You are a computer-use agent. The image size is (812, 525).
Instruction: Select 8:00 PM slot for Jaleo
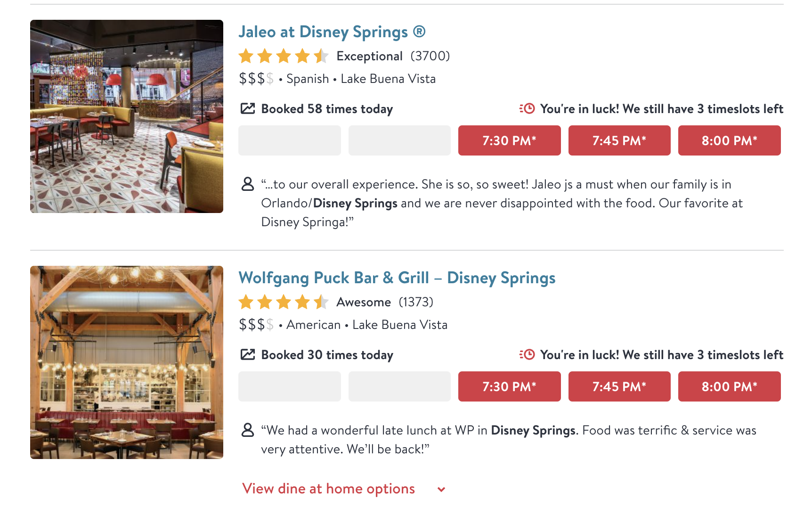point(729,140)
